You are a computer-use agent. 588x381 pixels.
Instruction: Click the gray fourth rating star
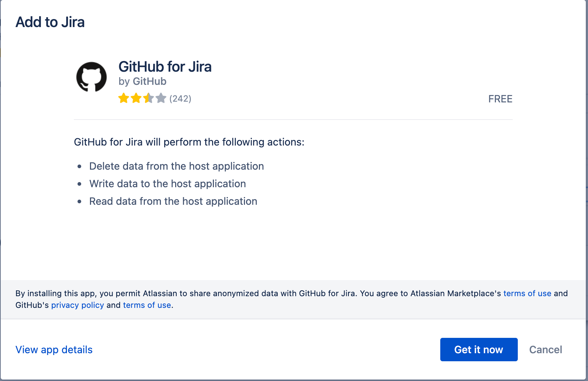coord(161,98)
